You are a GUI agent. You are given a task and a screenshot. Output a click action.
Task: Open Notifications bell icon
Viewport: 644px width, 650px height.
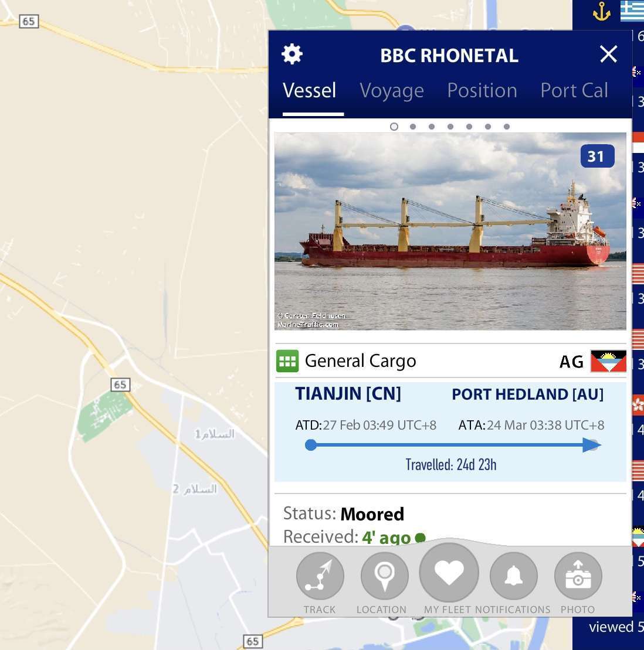coord(514,576)
